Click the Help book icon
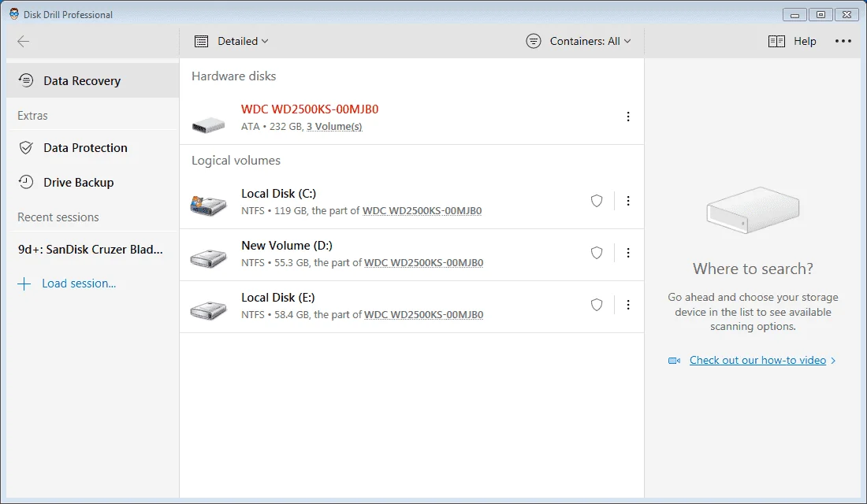867x504 pixels. [x=776, y=42]
